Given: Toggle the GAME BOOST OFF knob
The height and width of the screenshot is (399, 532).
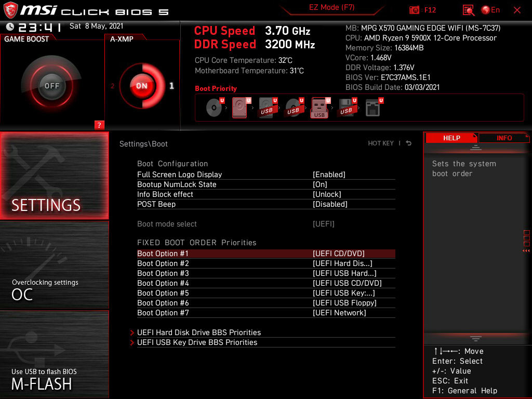Looking at the screenshot, I should (51, 86).
